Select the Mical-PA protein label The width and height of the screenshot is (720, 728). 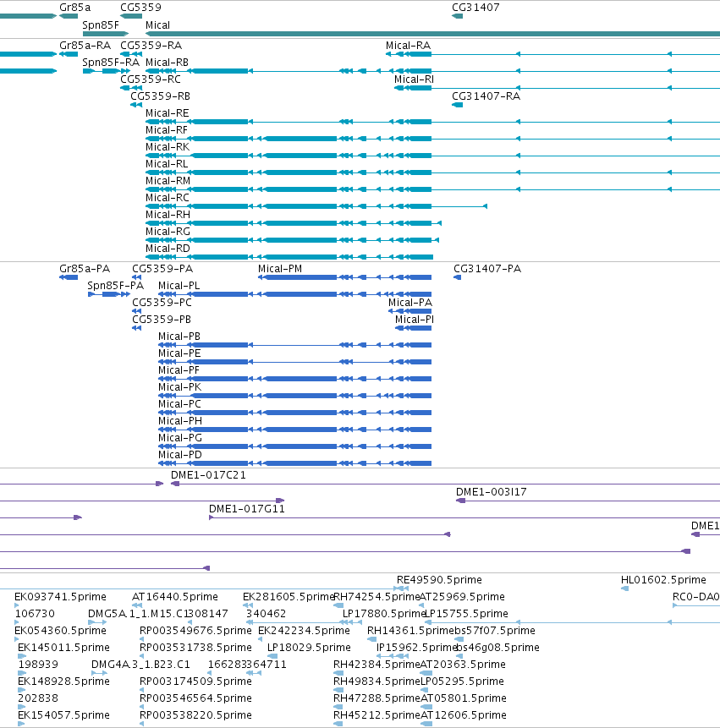click(x=410, y=303)
